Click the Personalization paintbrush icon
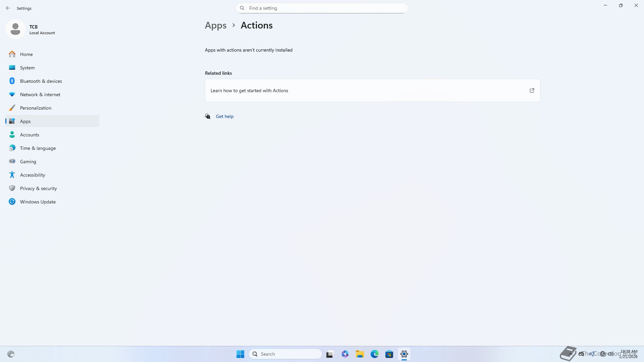644x362 pixels. pos(12,108)
